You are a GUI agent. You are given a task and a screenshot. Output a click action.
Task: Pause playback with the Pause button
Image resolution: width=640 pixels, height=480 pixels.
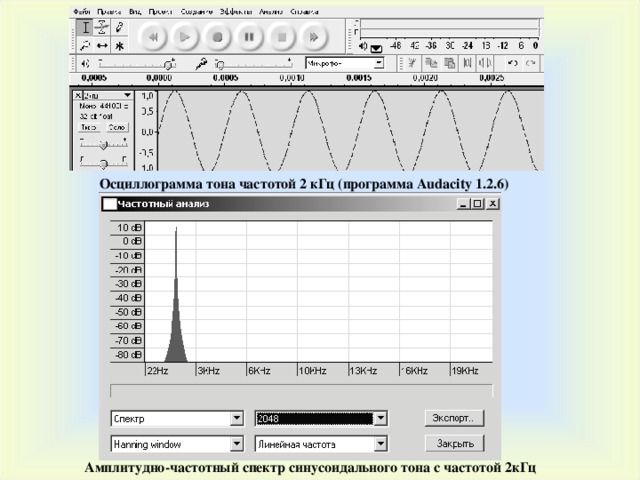[249, 37]
